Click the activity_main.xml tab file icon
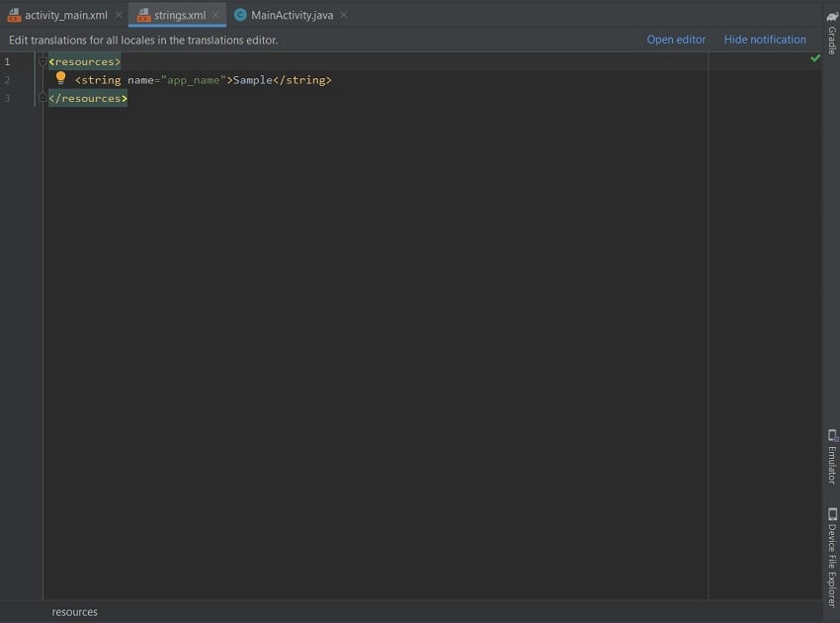 [x=14, y=15]
